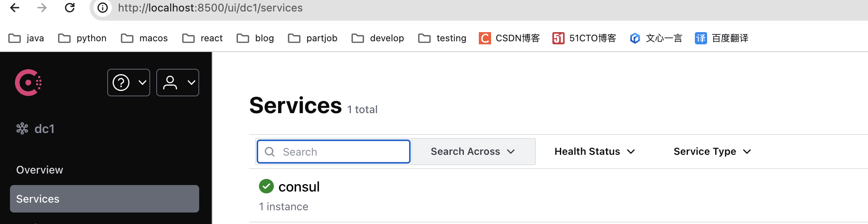The image size is (868, 224).
Task: Click the dc1 datacenter icon
Action: click(22, 128)
